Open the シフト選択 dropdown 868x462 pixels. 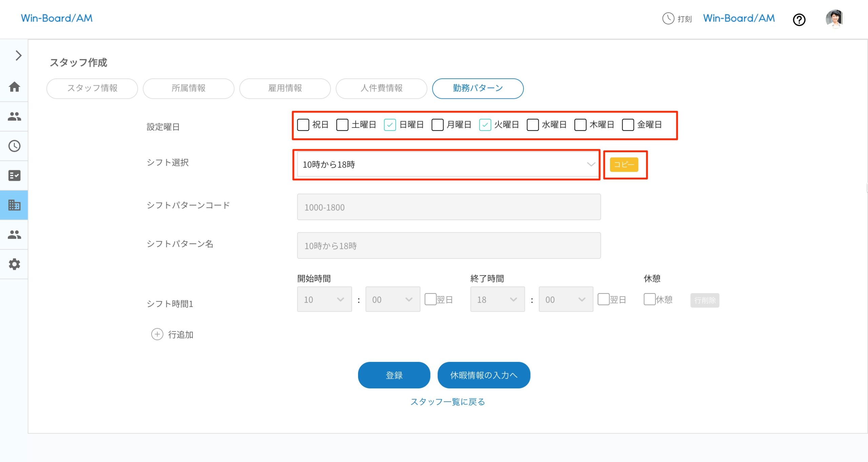pyautogui.click(x=447, y=165)
